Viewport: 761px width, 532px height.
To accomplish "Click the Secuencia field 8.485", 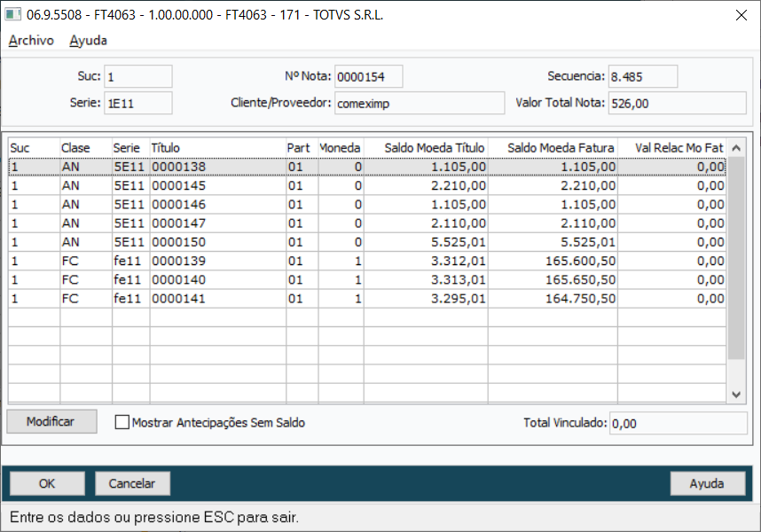I will point(643,76).
